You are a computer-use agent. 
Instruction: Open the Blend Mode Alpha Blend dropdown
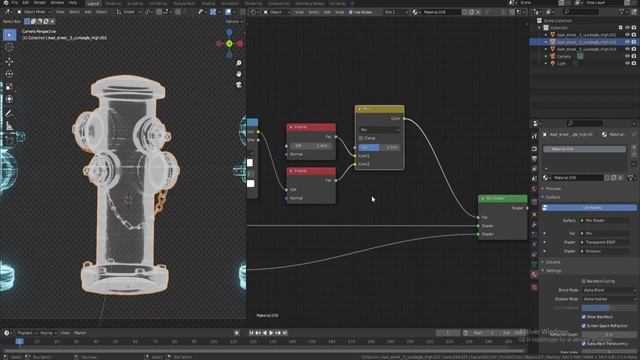[x=609, y=290]
